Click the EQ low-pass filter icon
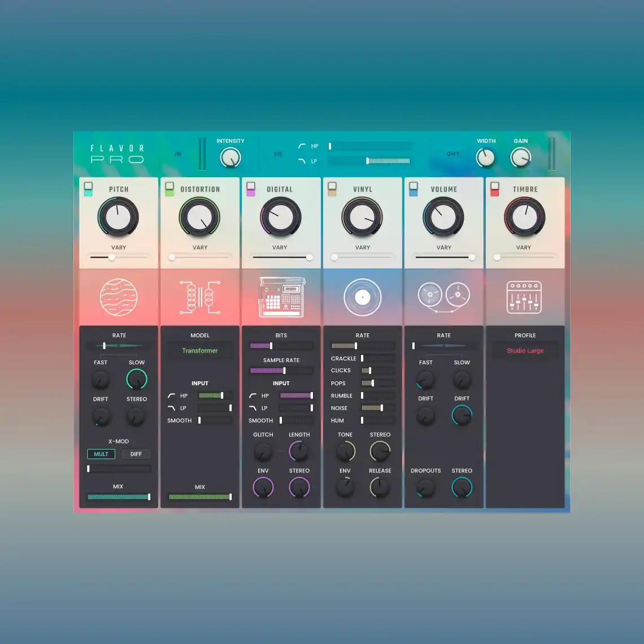 [x=302, y=162]
